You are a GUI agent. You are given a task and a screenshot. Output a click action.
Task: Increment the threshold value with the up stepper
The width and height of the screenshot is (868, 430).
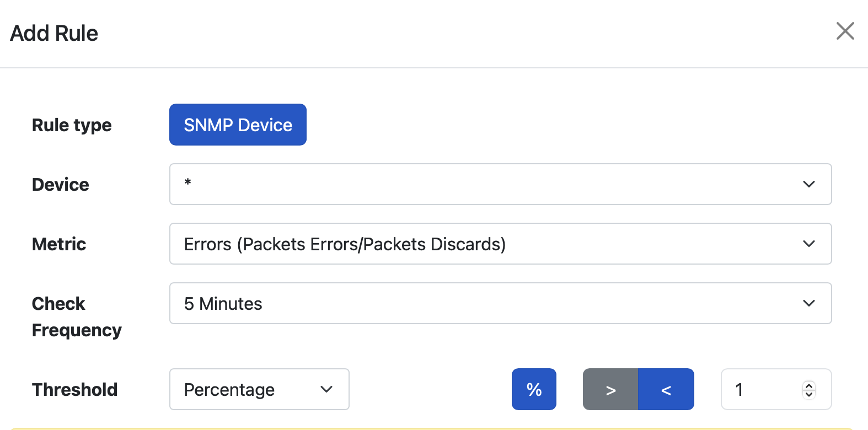(x=808, y=385)
